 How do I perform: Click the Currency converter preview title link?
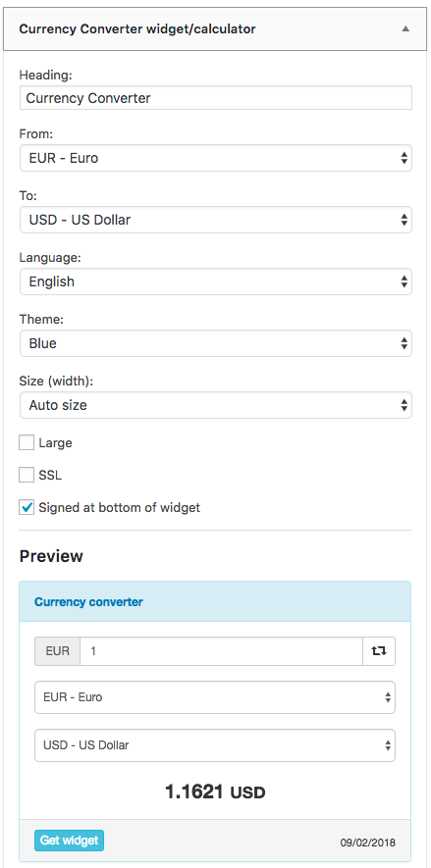88,602
